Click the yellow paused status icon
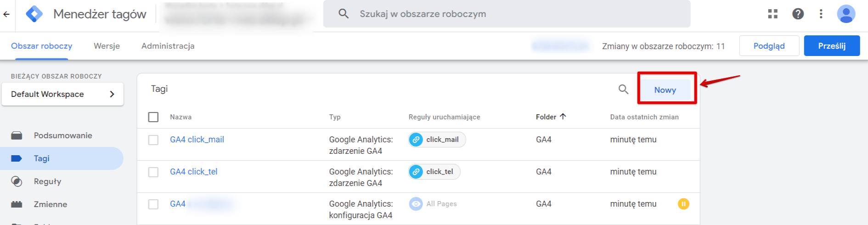This screenshot has width=868, height=225. click(x=683, y=204)
